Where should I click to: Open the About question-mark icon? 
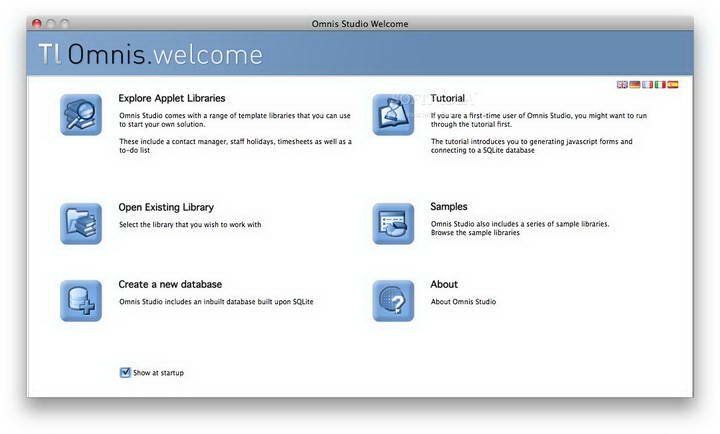coord(393,301)
